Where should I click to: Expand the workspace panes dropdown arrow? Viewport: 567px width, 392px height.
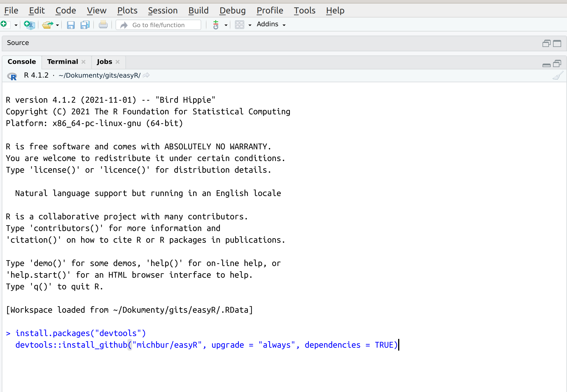tap(250, 25)
